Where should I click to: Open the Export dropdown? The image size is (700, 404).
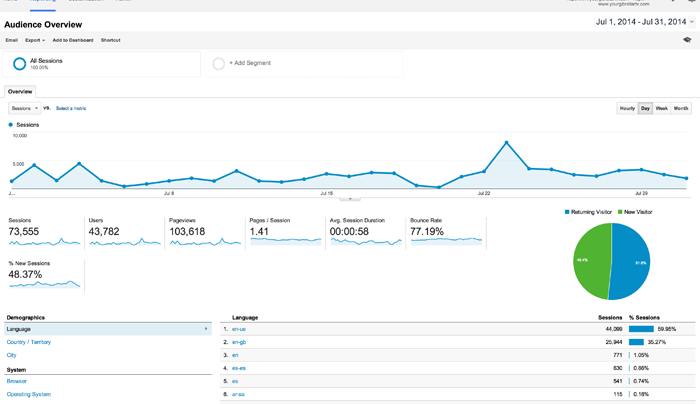pyautogui.click(x=35, y=40)
